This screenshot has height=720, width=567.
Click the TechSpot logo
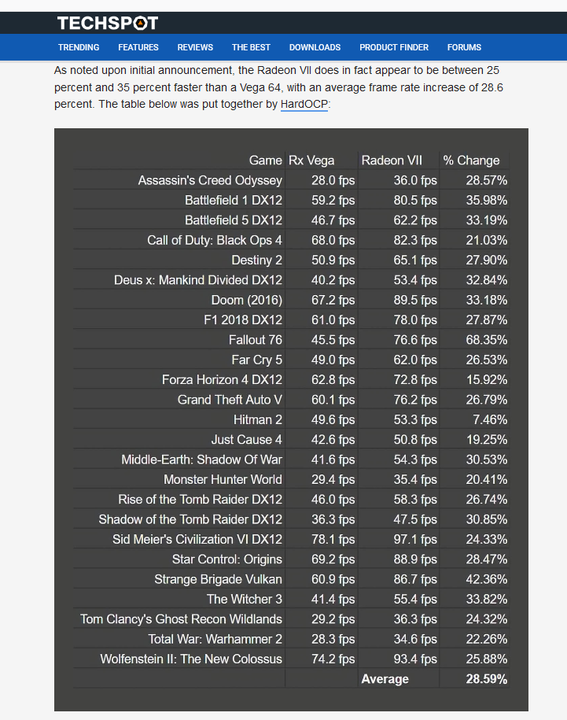pyautogui.click(x=107, y=23)
